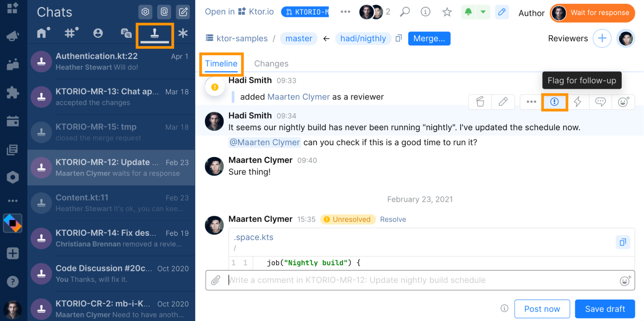Show more sidebar items via ellipsis

pyautogui.click(x=13, y=201)
